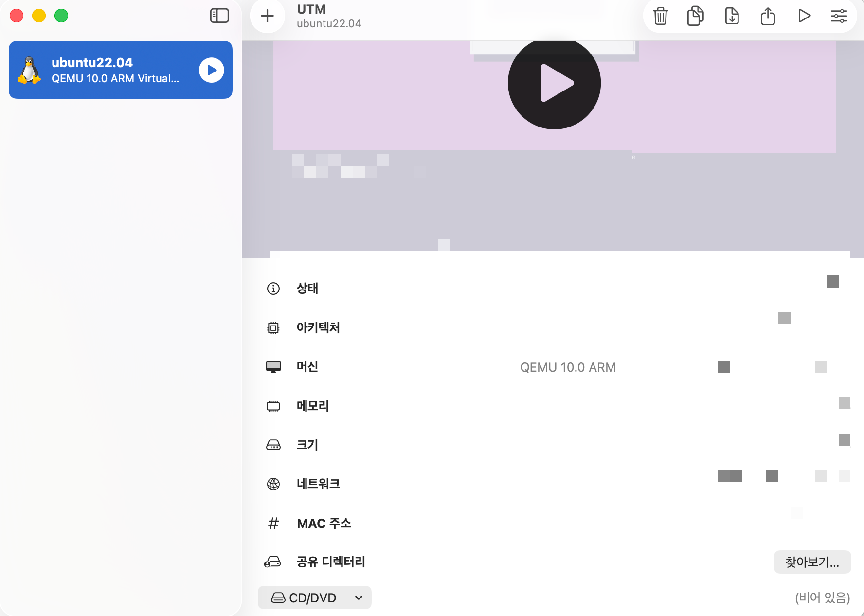
Task: Open the CD/DVD dropdown menu
Action: (x=315, y=598)
